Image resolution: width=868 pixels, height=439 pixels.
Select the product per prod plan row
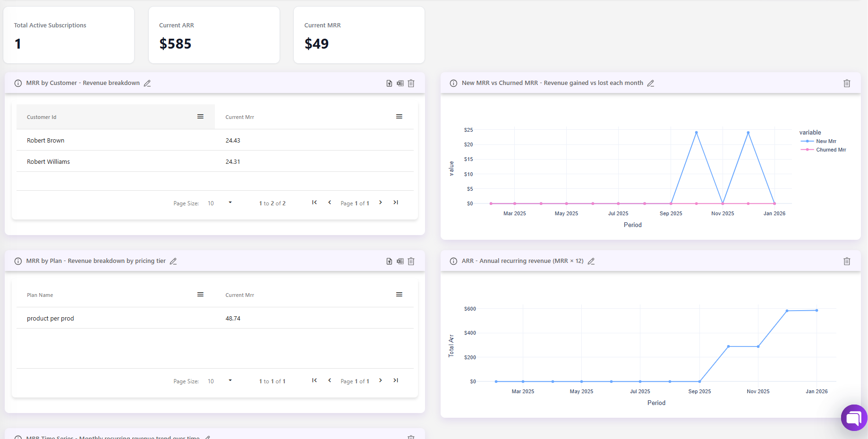215,318
